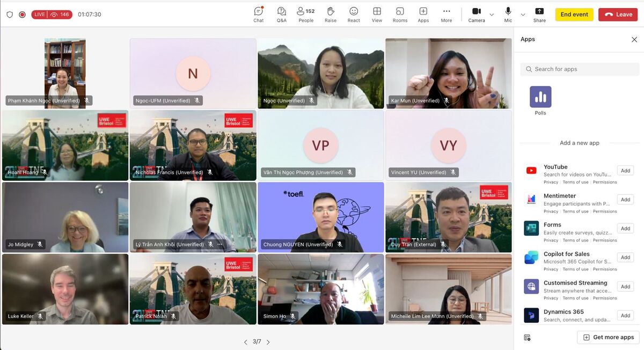The width and height of the screenshot is (644, 350).
Task: Click muted mic icon beside Jo Midgley
Action: (x=40, y=244)
